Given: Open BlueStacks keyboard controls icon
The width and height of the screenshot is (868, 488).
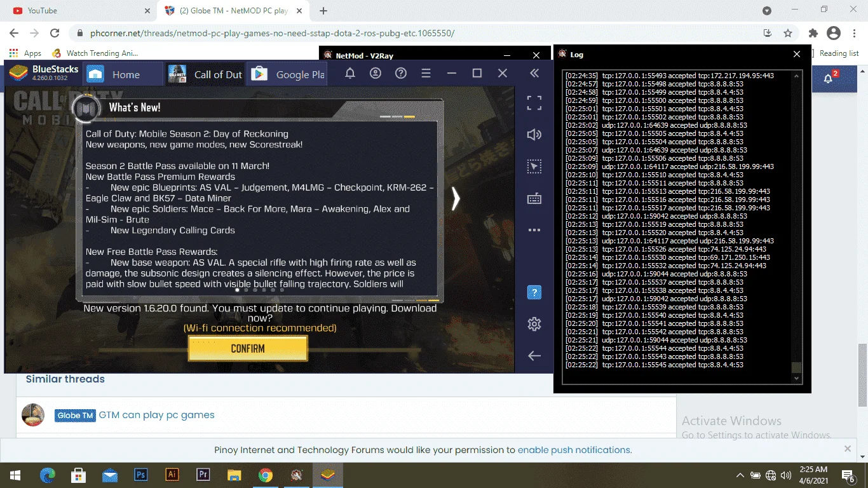Looking at the screenshot, I should click(534, 199).
